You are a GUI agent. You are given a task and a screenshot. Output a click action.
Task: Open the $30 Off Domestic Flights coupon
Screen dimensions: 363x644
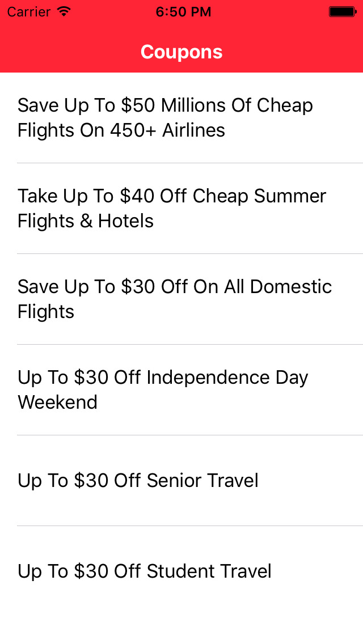tap(181, 299)
